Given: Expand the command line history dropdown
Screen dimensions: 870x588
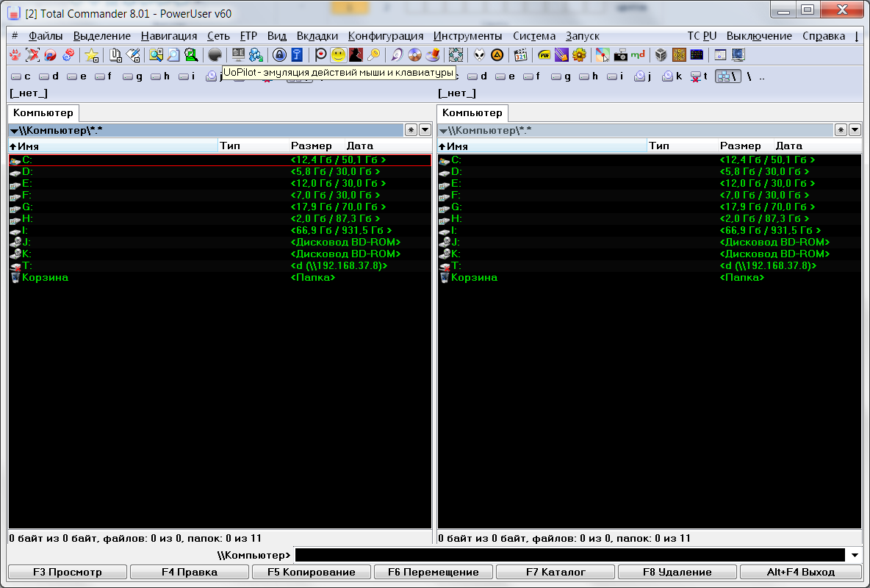Looking at the screenshot, I should tap(855, 555).
